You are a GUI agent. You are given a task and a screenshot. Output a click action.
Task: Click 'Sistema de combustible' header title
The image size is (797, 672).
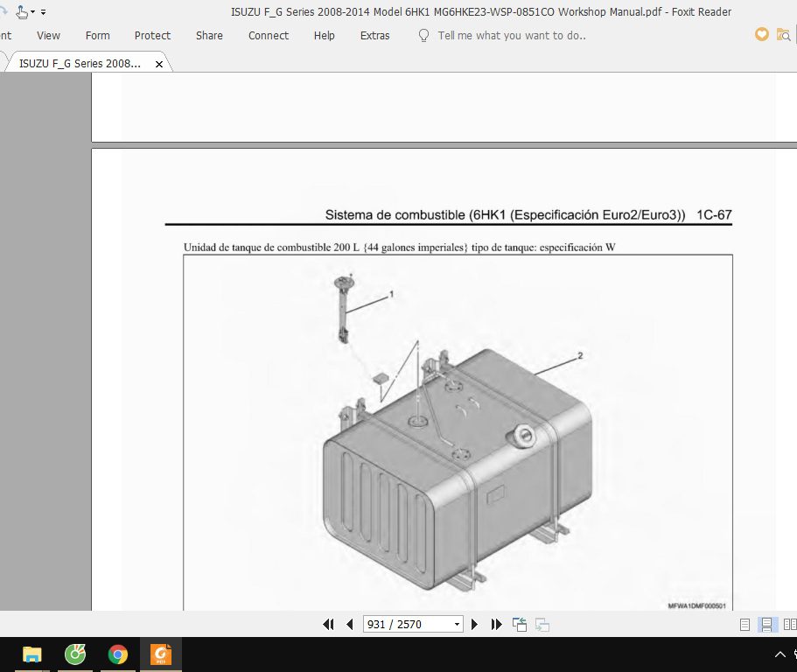coord(505,215)
